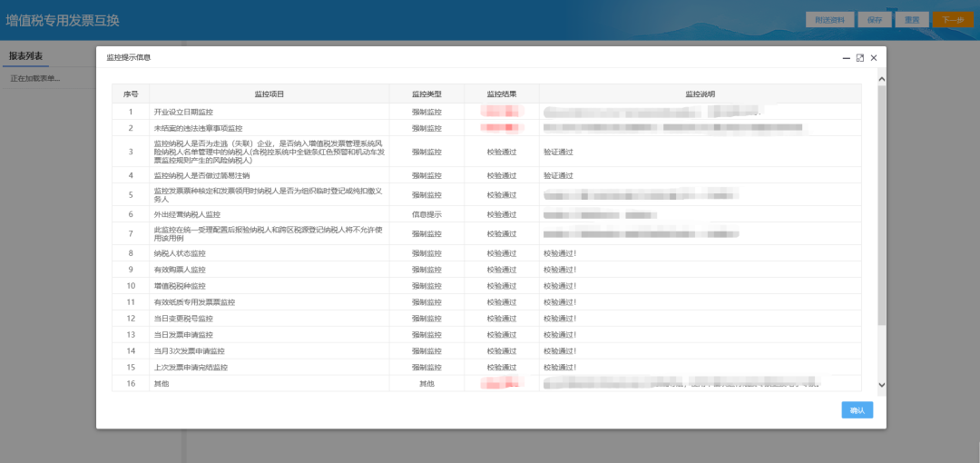980x463 pixels.
Task: Minimize the 监控提示信息 dialog
Action: point(846,57)
